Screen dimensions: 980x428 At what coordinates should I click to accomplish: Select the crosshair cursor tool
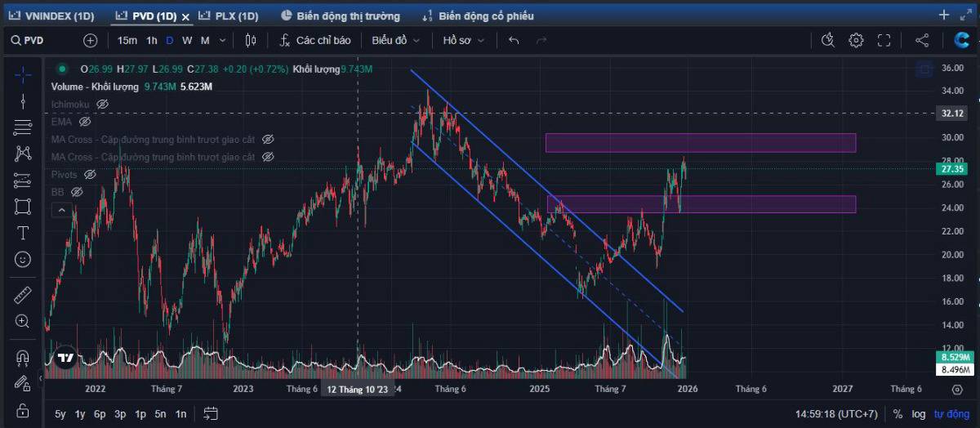tap(23, 75)
